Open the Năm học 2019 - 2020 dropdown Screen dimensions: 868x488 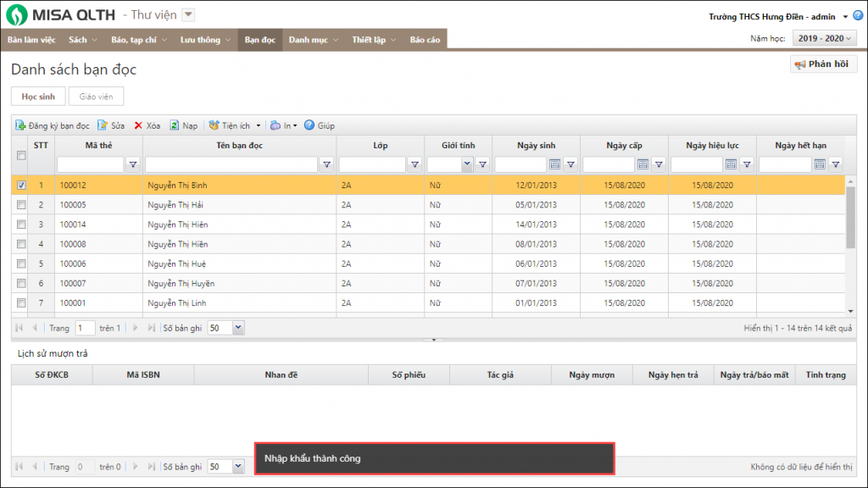click(824, 38)
